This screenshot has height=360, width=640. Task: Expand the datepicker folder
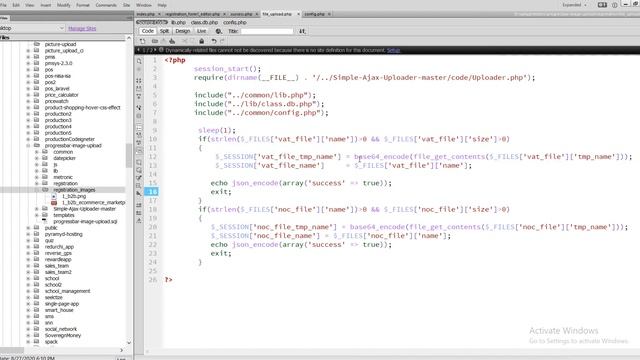37,158
